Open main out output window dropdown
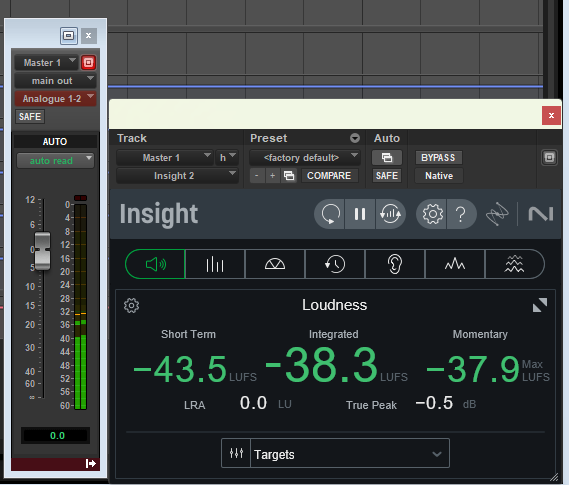The height and width of the screenshot is (485, 569). pyautogui.click(x=55, y=81)
